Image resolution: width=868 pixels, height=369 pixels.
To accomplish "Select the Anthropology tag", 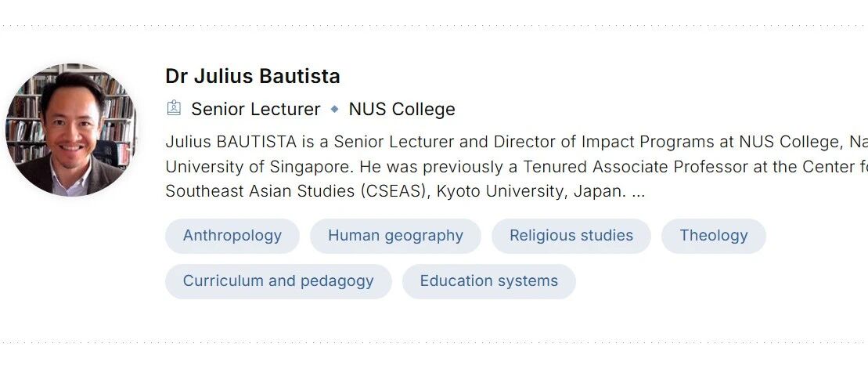I will click(232, 236).
